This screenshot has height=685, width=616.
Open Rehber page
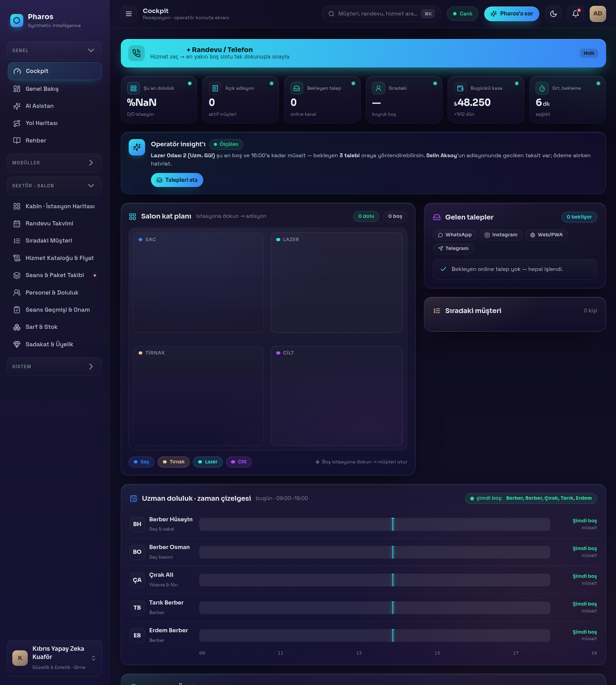(x=54, y=140)
